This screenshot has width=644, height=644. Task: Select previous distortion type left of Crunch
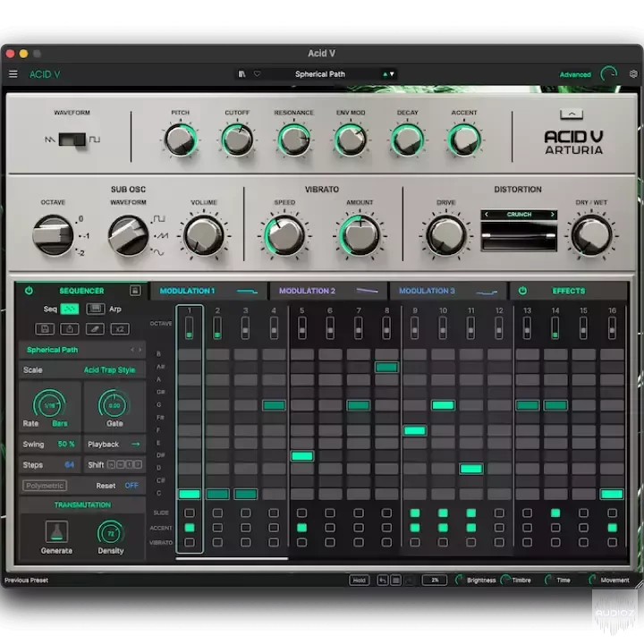click(x=487, y=215)
